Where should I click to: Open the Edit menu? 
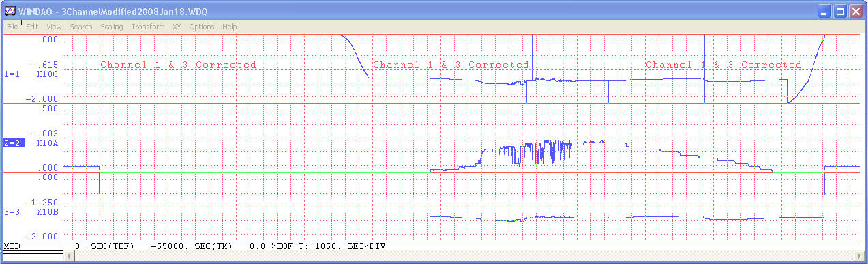coord(32,27)
